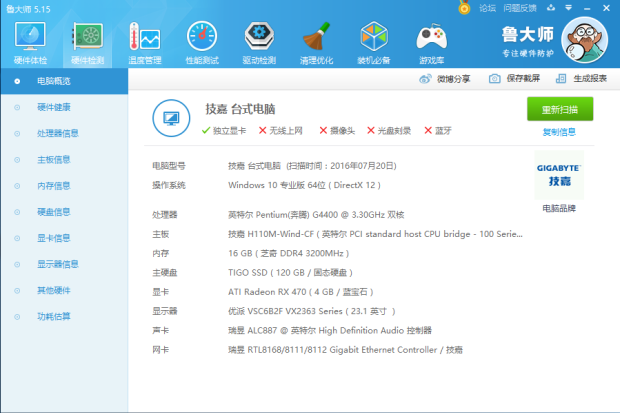Screen dimensions: 620x413
Task: Open the 硬件体检 hardware checkup icon
Action: pos(30,43)
